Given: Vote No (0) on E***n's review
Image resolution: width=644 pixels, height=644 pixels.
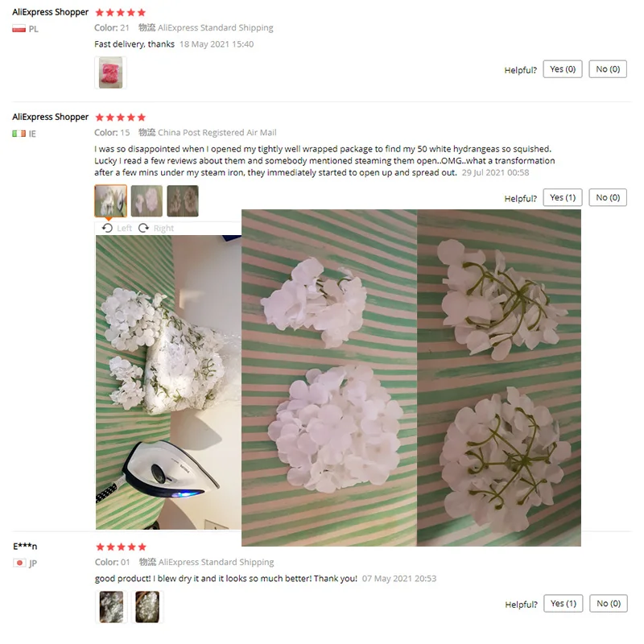Looking at the screenshot, I should click(x=609, y=603).
